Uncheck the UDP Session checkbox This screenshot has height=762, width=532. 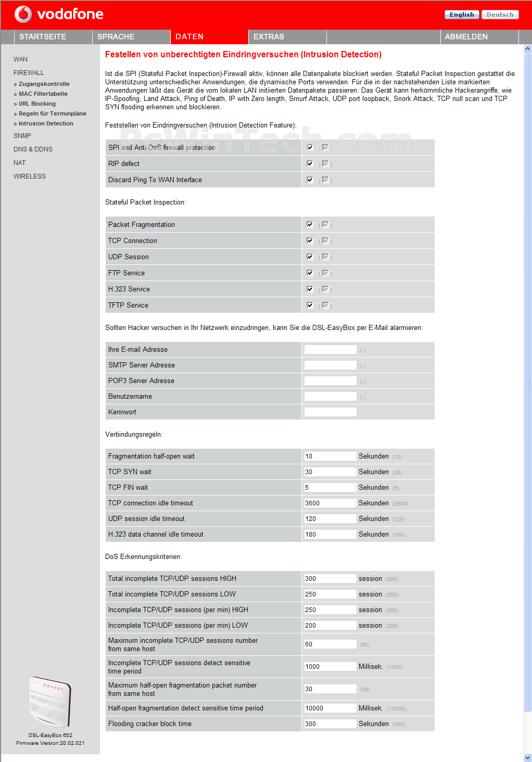pos(310,257)
